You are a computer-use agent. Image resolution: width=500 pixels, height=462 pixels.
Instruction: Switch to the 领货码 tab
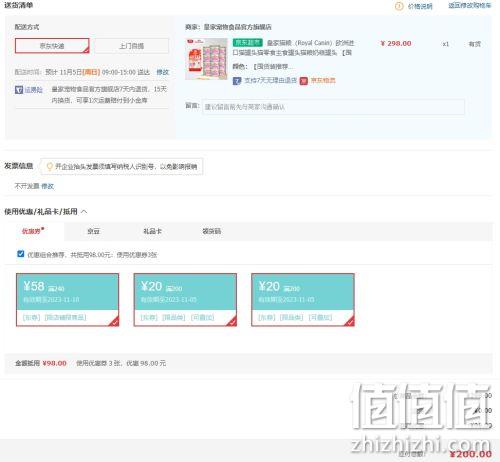point(212,231)
